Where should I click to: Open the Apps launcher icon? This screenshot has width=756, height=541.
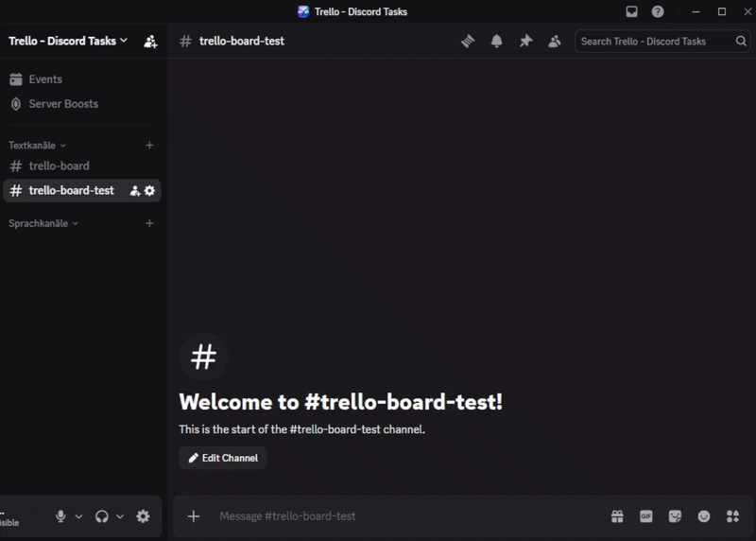(x=733, y=516)
